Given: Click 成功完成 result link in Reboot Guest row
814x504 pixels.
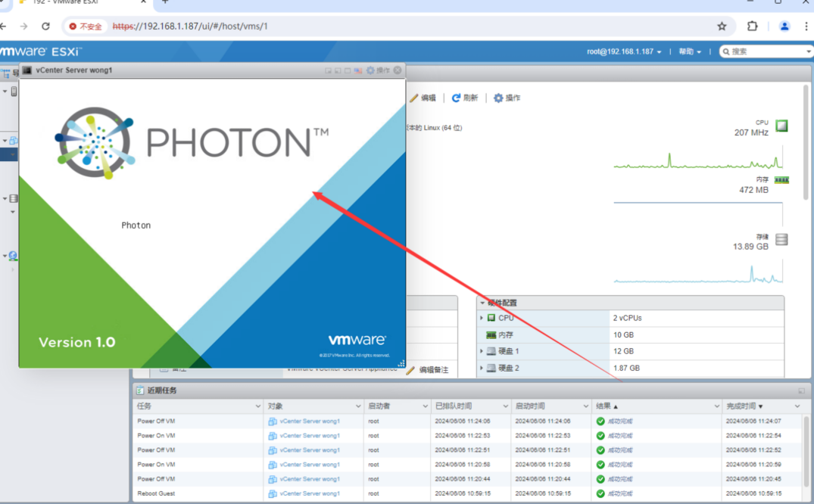Looking at the screenshot, I should (x=620, y=493).
